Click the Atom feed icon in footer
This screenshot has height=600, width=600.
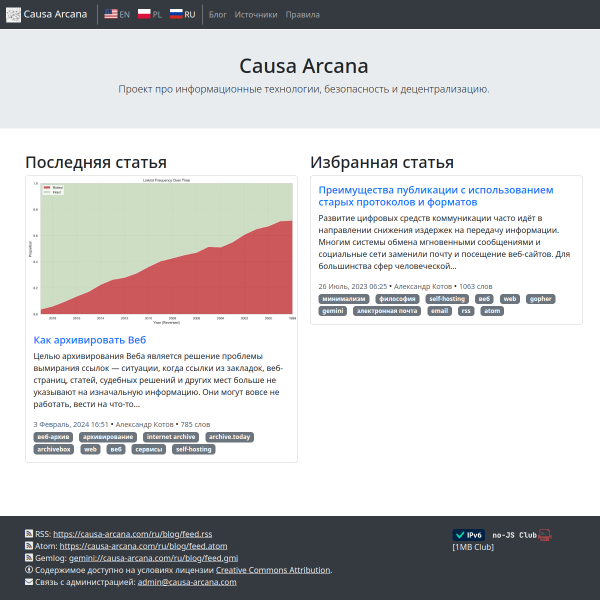[29, 546]
